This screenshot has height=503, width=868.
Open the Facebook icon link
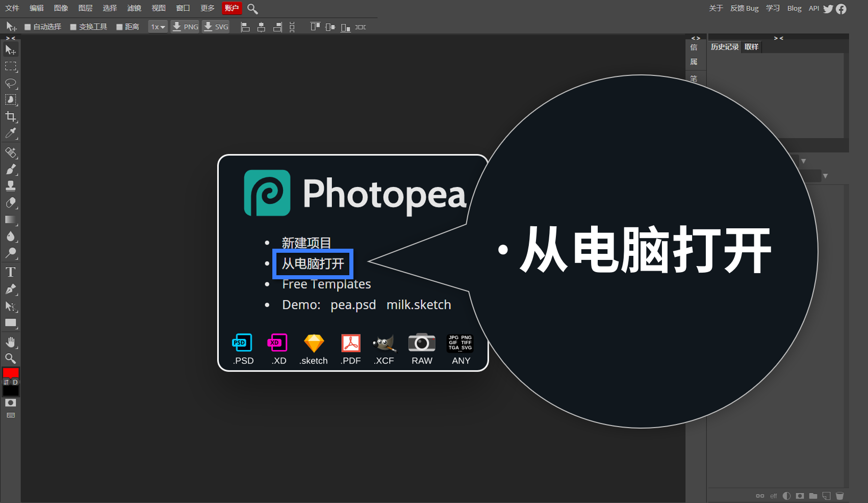pyautogui.click(x=841, y=9)
